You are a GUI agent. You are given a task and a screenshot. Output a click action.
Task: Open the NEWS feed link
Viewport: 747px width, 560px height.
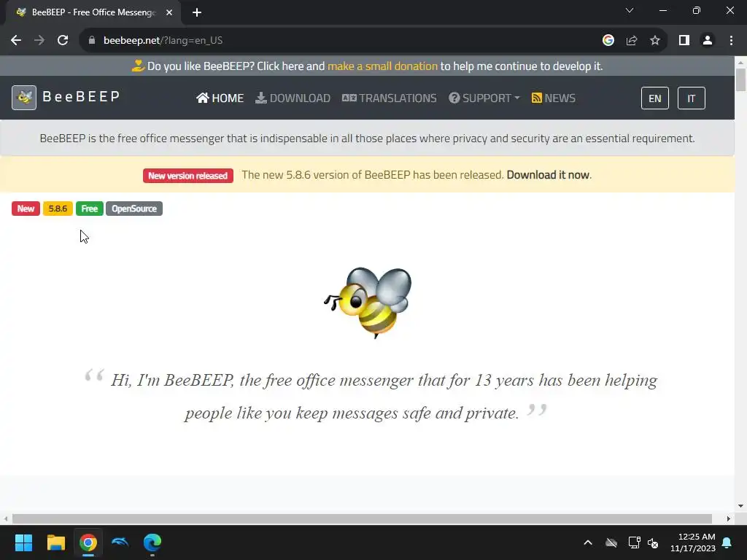pyautogui.click(x=554, y=98)
